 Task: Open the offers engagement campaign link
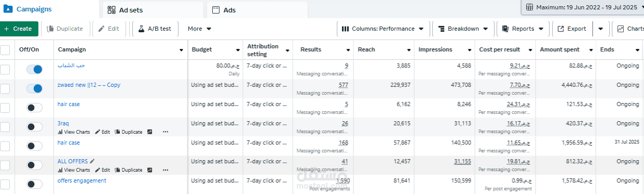(x=82, y=180)
